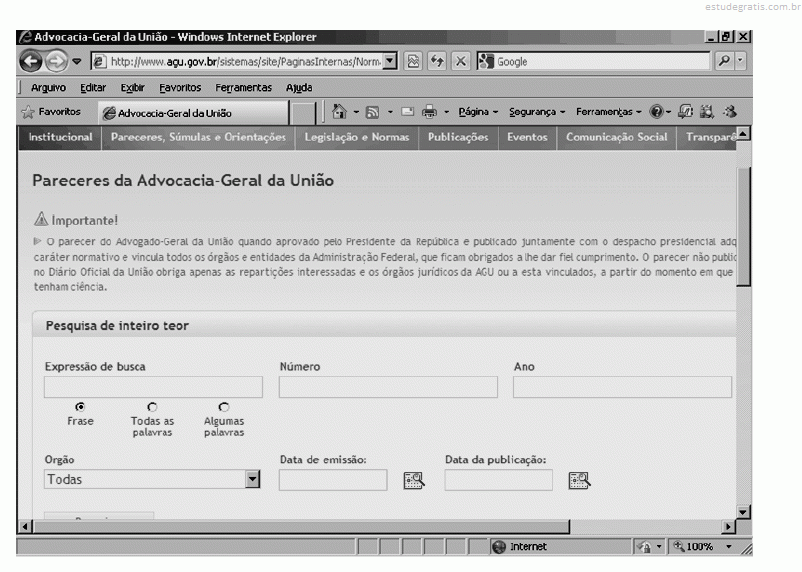802x572 pixels.
Task: Expand the Home button dropdown arrow
Action: (356, 112)
